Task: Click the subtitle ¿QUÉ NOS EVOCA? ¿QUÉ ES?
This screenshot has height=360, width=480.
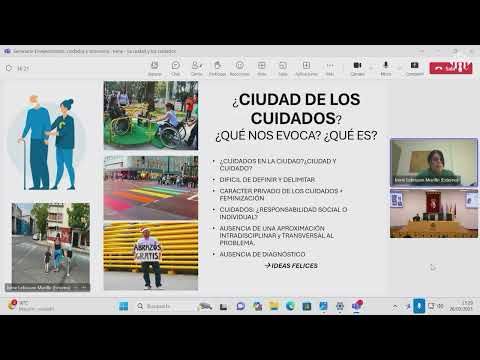Action: 296,136
